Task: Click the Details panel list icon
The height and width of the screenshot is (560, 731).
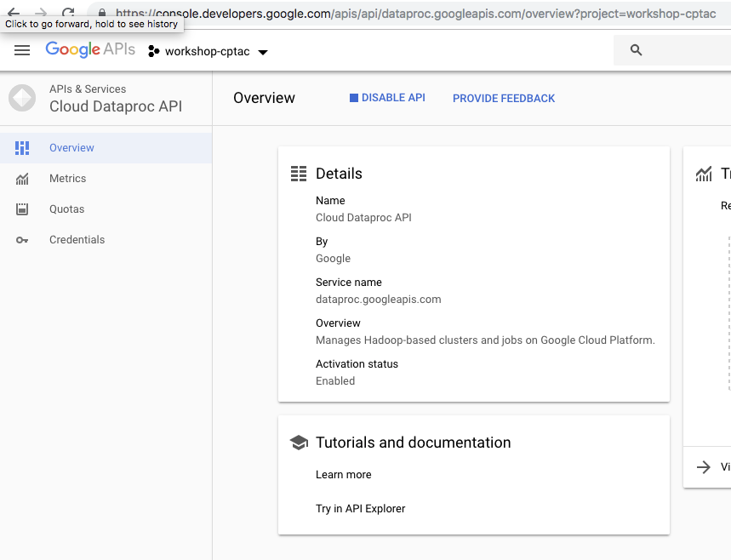Action: coord(299,173)
